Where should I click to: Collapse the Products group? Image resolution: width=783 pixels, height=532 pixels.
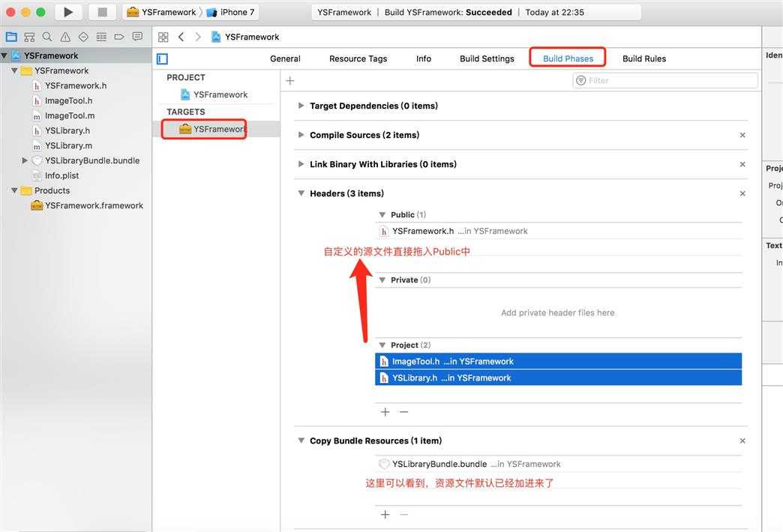coord(14,190)
